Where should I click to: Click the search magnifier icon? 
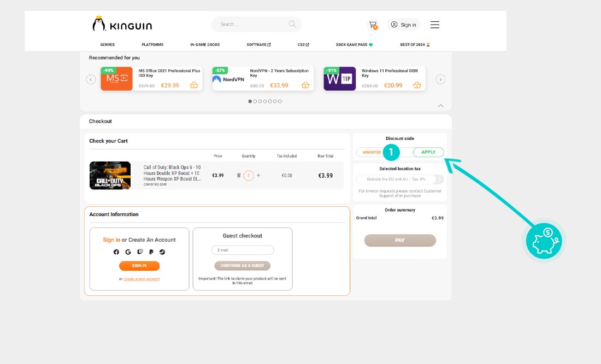tap(292, 24)
